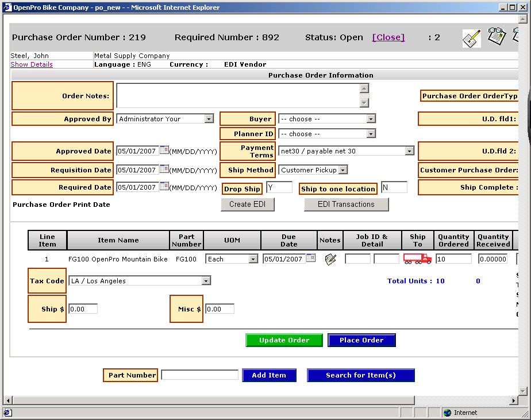Image resolution: width=531 pixels, height=420 pixels.
Task: Click the first glasses-on-document view icon
Action: point(496,37)
